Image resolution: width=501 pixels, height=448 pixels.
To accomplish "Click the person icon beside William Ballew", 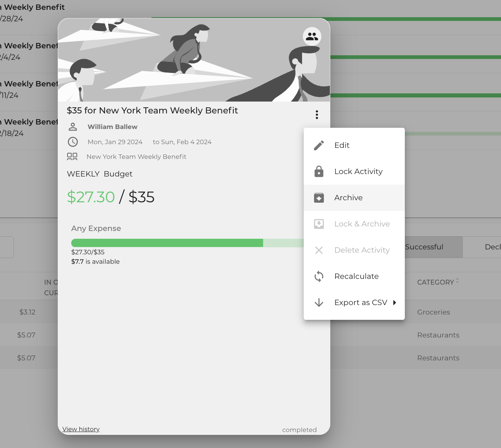I will [73, 127].
